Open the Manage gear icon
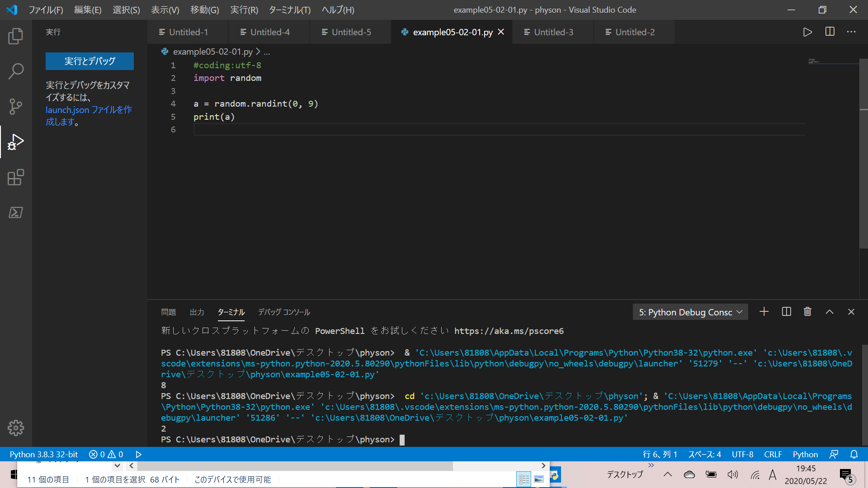868x488 pixels. pyautogui.click(x=16, y=427)
